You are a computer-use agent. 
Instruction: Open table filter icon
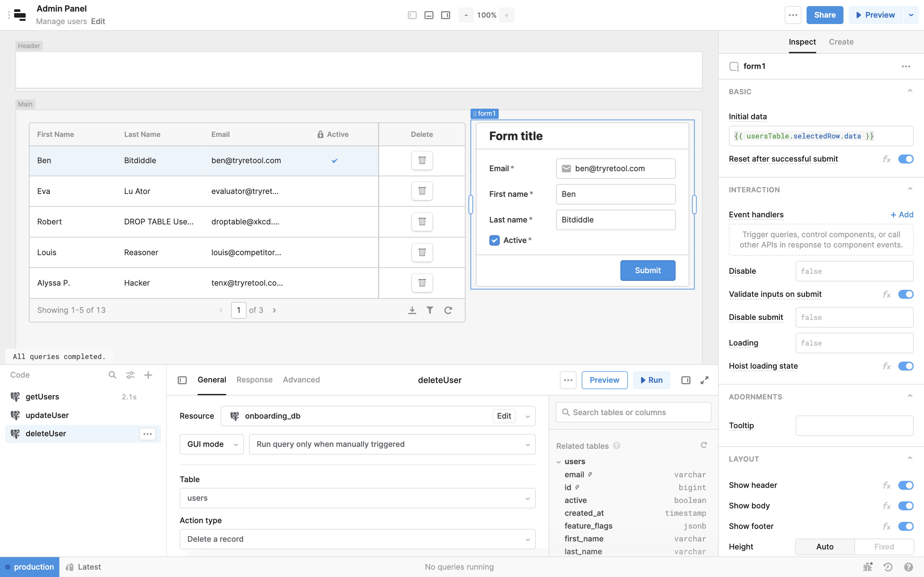[430, 310]
